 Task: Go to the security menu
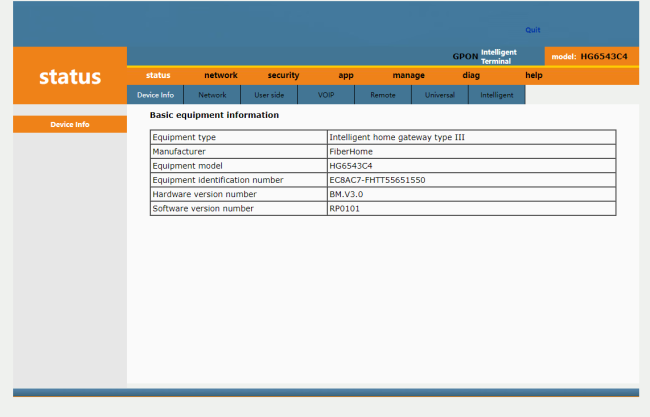(x=283, y=75)
